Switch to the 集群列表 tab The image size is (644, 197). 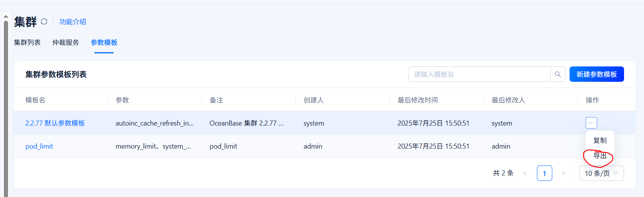click(27, 43)
